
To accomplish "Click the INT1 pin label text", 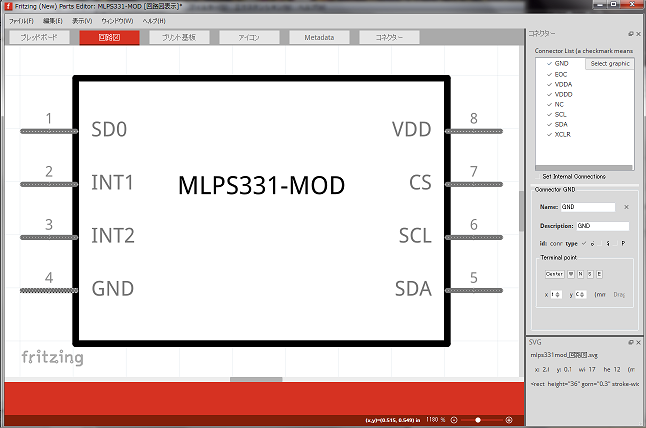I will (x=112, y=182).
